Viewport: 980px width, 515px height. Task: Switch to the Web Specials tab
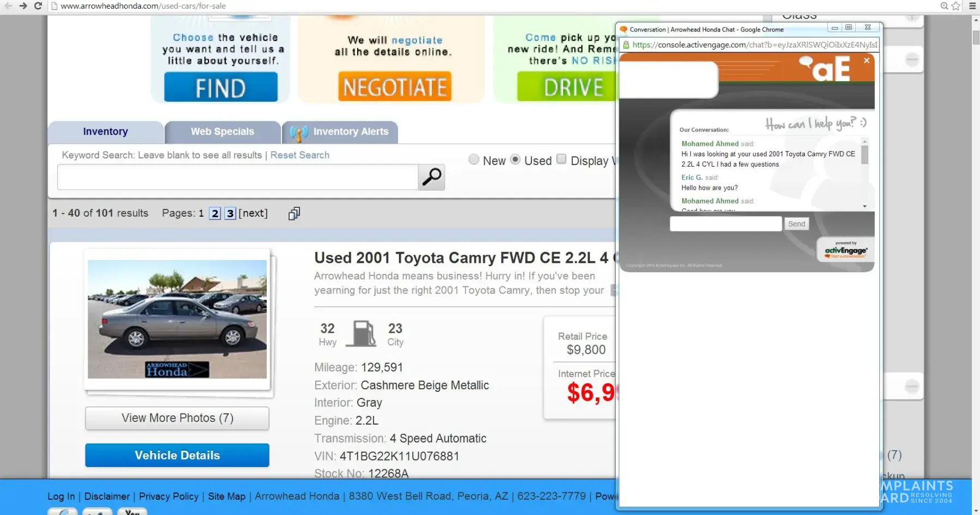click(222, 132)
